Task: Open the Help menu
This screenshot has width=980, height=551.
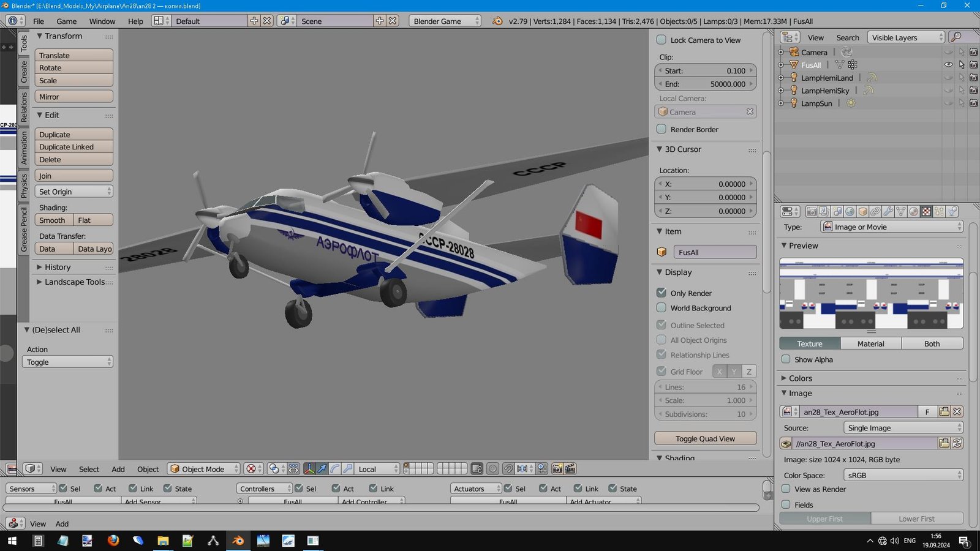Action: point(135,21)
